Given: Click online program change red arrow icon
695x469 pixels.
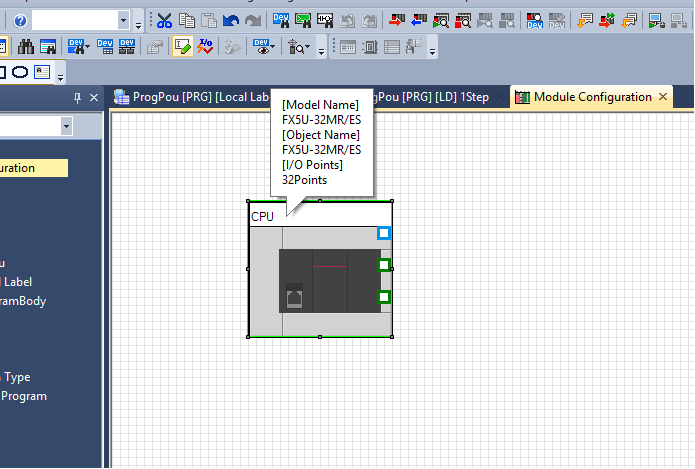Looking at the screenshot, I should coord(607,20).
